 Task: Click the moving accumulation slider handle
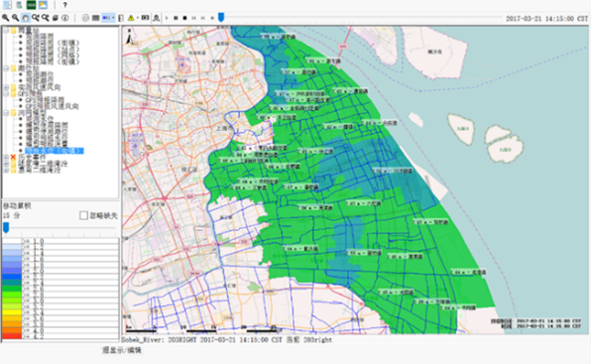[x=6, y=227]
